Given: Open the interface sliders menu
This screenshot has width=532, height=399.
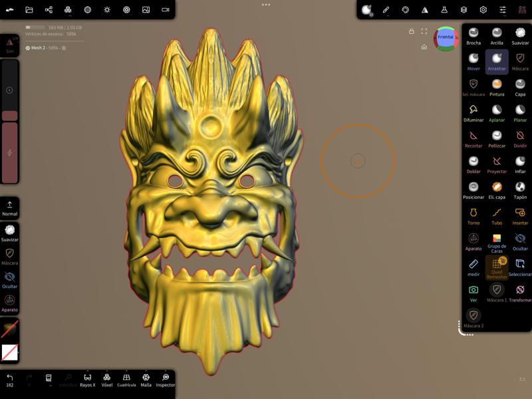Looking at the screenshot, I should click(x=503, y=10).
